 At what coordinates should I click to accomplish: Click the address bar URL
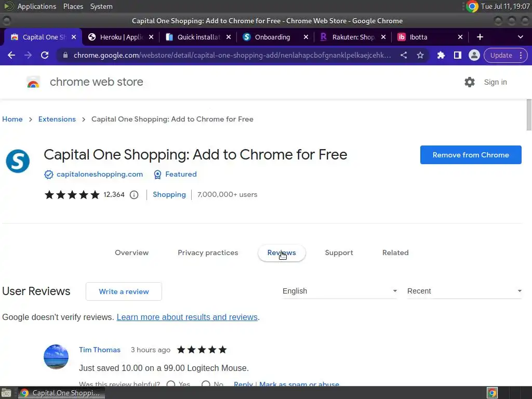tap(232, 55)
